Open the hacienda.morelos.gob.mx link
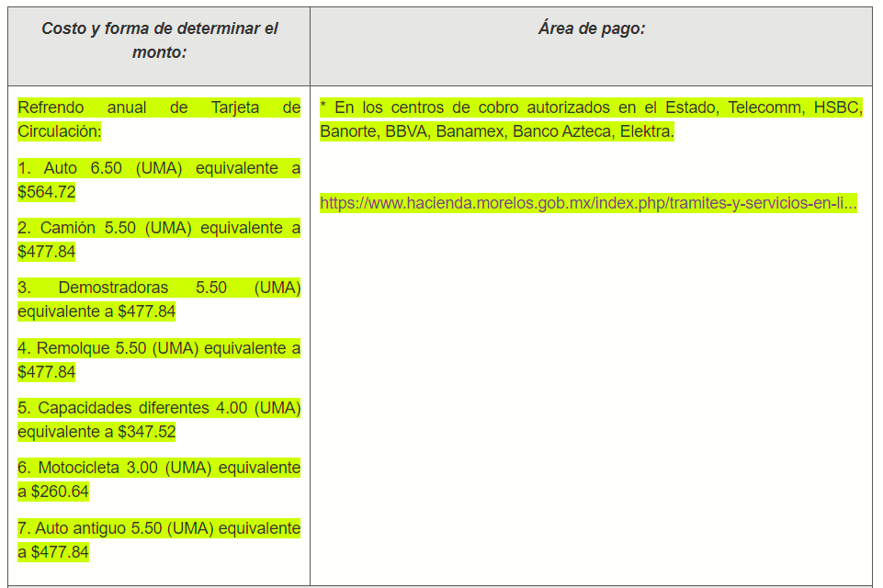The height and width of the screenshot is (588, 883). pyautogui.click(x=587, y=203)
